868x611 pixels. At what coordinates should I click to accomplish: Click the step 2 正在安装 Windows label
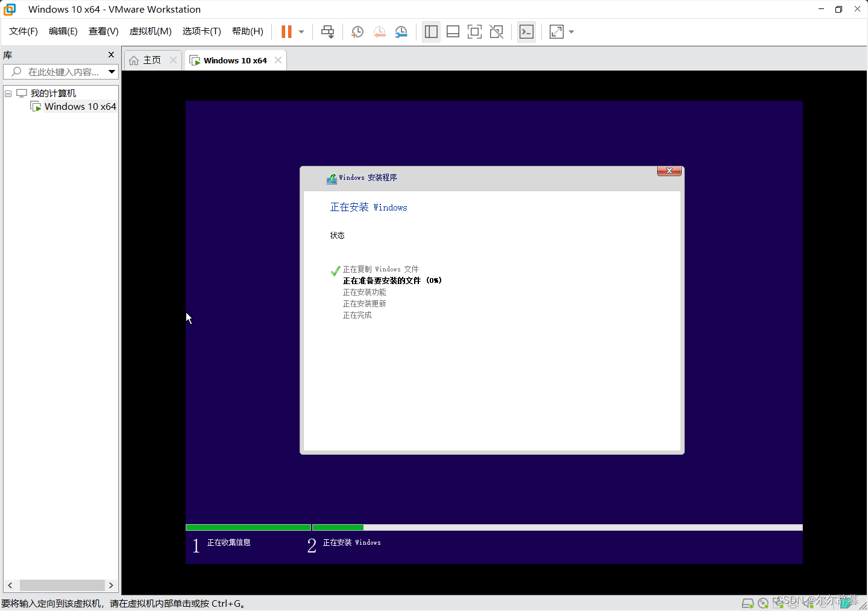coord(351,543)
